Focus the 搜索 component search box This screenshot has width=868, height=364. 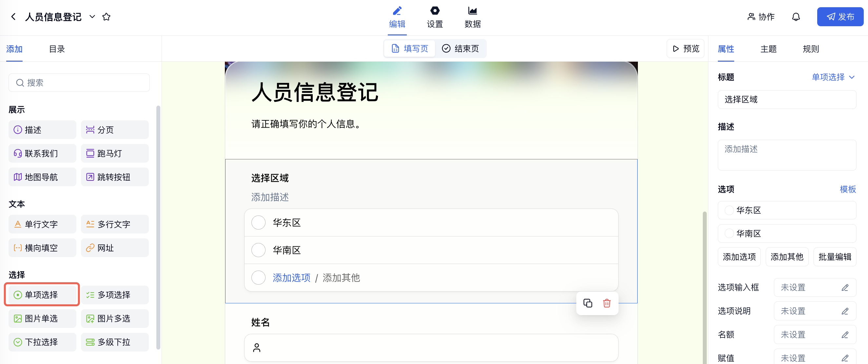pos(79,83)
